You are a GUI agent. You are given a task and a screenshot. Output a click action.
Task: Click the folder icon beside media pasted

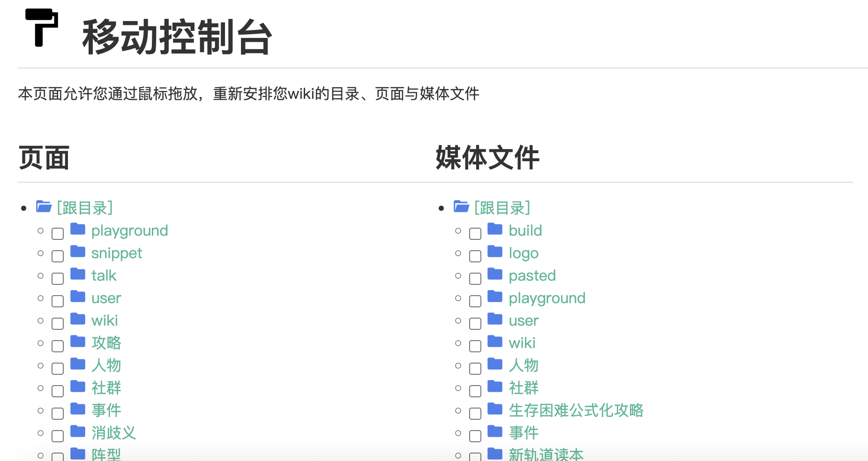pyautogui.click(x=495, y=275)
